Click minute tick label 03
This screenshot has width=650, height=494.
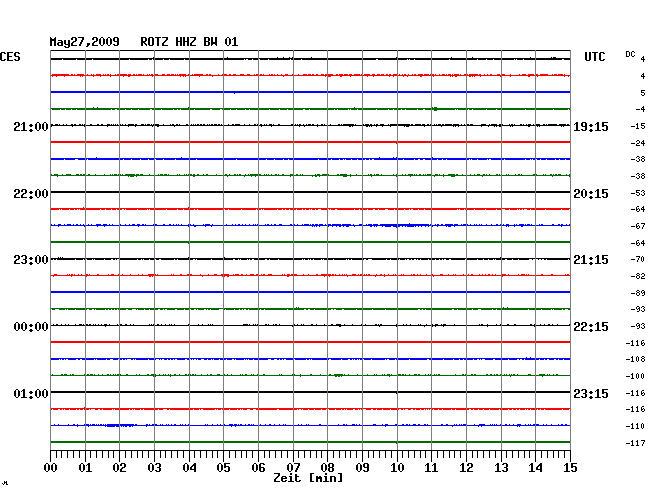coord(154,468)
